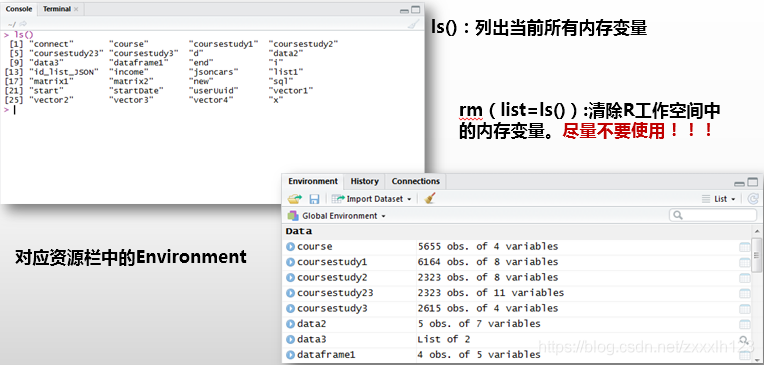Click the "4 obs. of 5 variables" value
The height and width of the screenshot is (365, 764).
(x=479, y=355)
